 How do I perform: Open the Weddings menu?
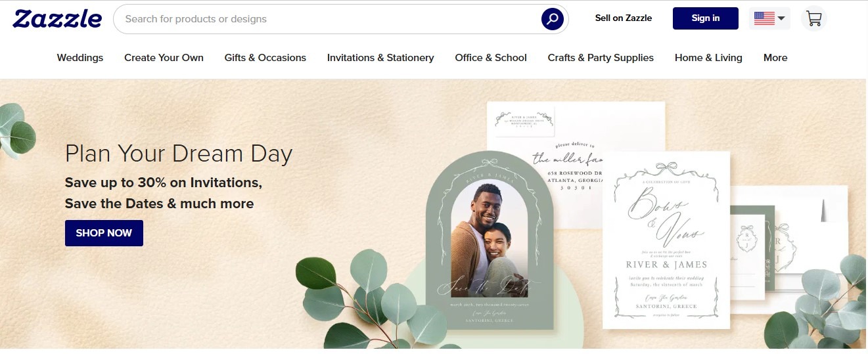[80, 58]
